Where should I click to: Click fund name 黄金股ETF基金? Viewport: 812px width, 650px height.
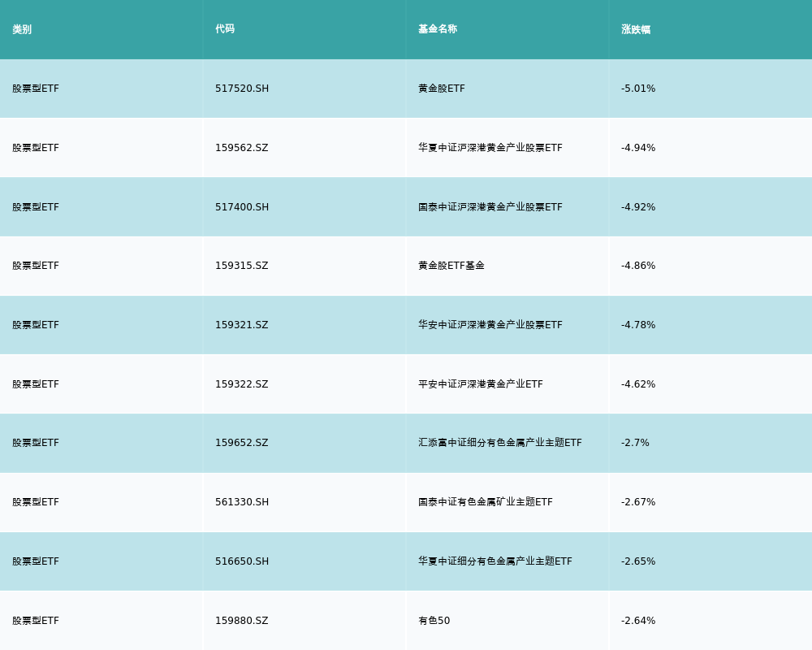451,266
